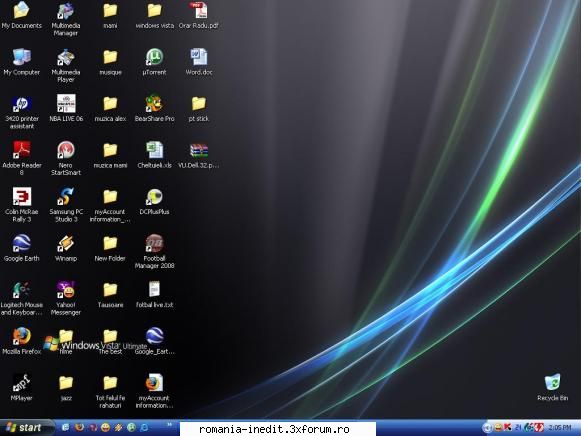The width and height of the screenshot is (581, 436).
Task: Open Nero StartSmart shortcut
Action: tap(66, 159)
